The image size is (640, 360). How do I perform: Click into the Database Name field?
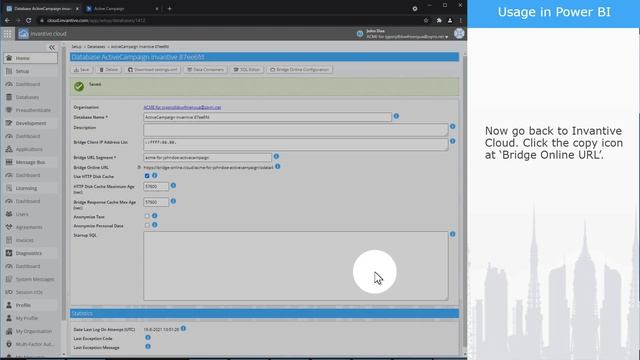click(x=267, y=117)
